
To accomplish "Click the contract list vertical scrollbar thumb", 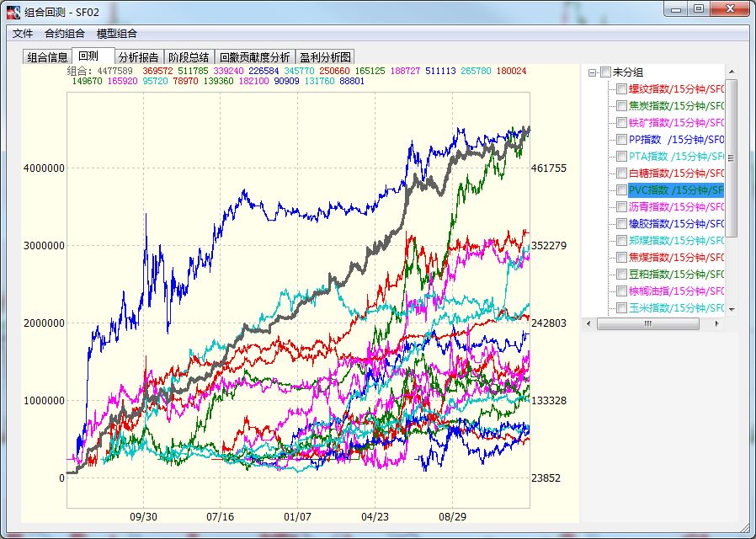I will pos(731,157).
